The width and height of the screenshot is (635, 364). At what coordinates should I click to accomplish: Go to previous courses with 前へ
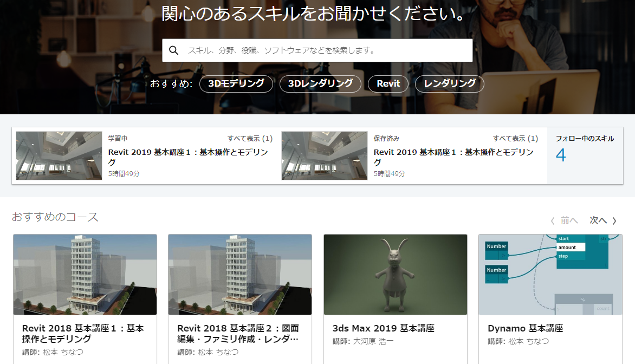[564, 220]
